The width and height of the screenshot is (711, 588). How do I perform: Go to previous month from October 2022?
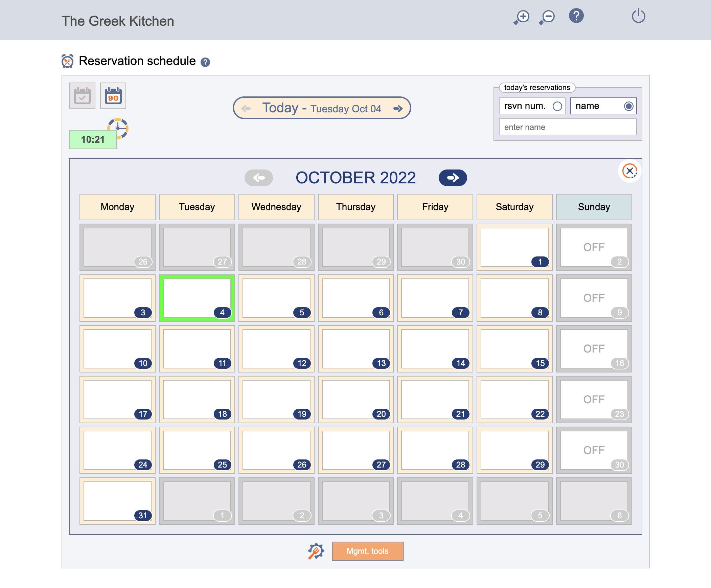pyautogui.click(x=259, y=178)
